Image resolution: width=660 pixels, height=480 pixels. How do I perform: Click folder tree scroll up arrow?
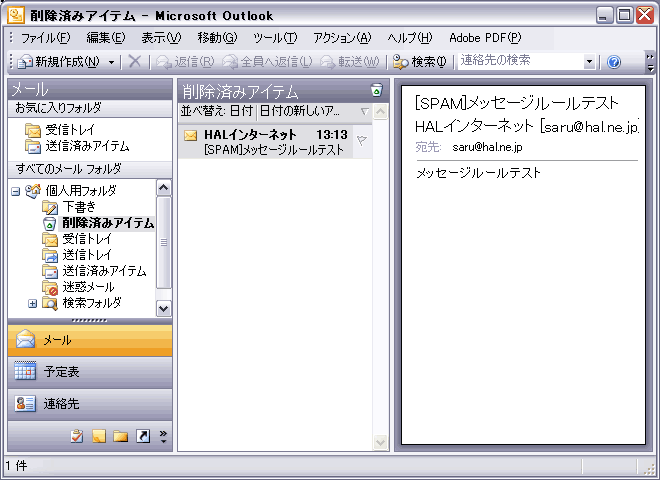[x=163, y=187]
